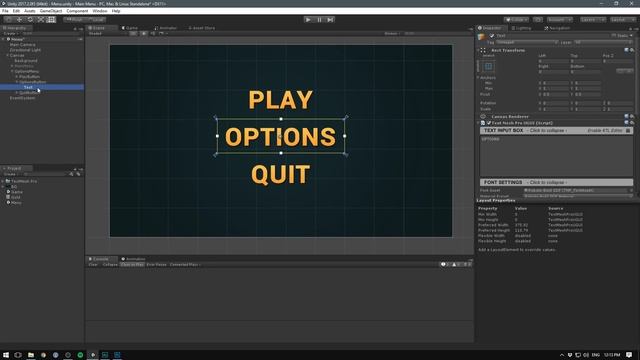Open the Window menu
This screenshot has height=360, width=640.
tap(100, 11)
